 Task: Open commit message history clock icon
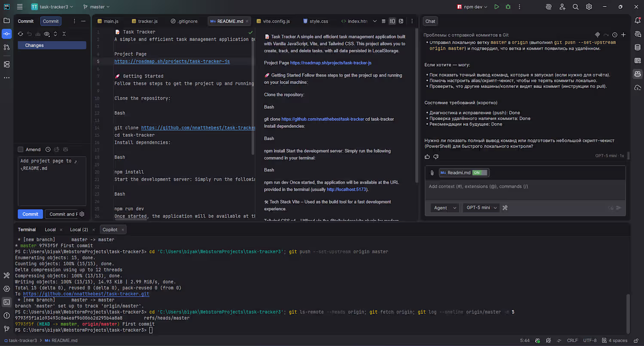pos(48,150)
